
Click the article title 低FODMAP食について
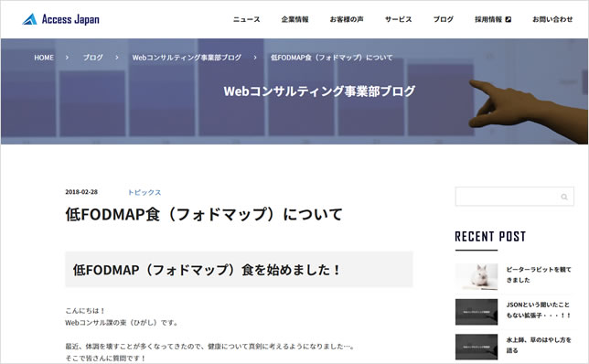(x=204, y=215)
